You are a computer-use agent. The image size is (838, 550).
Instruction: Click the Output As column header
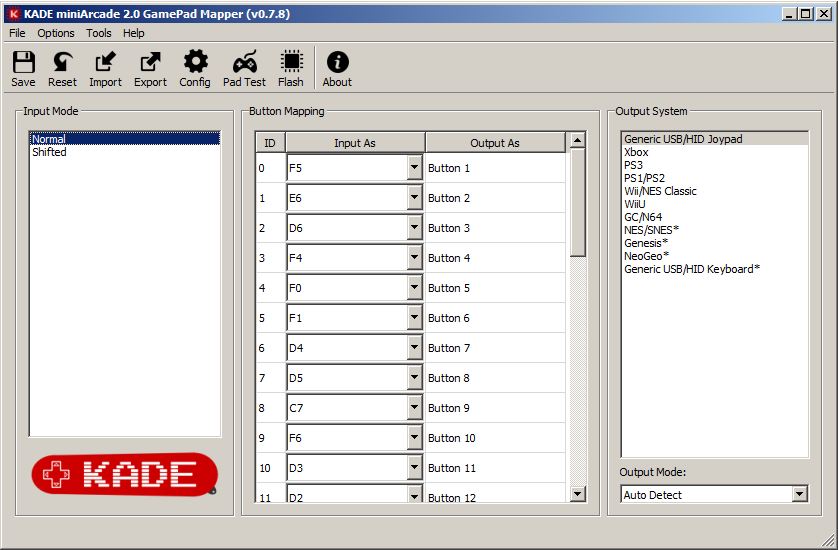(495, 143)
